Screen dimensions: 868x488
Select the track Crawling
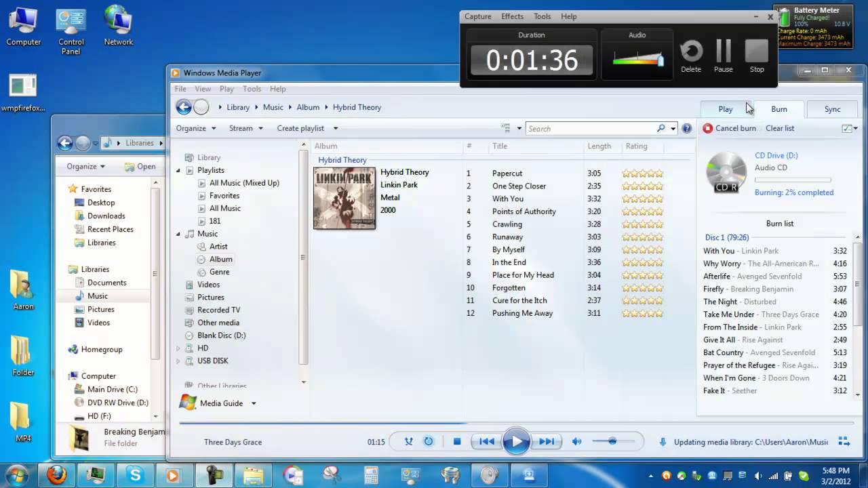coord(507,224)
